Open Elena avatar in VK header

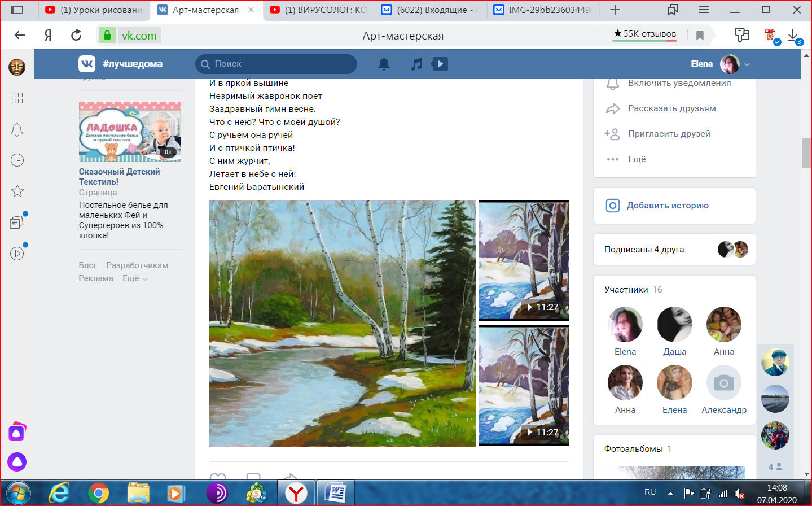[x=730, y=64]
